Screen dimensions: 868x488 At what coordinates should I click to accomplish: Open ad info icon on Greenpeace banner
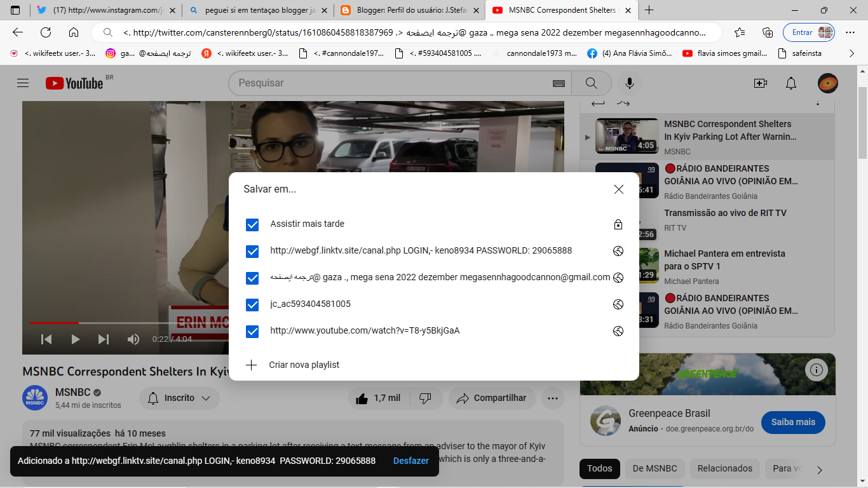817,370
